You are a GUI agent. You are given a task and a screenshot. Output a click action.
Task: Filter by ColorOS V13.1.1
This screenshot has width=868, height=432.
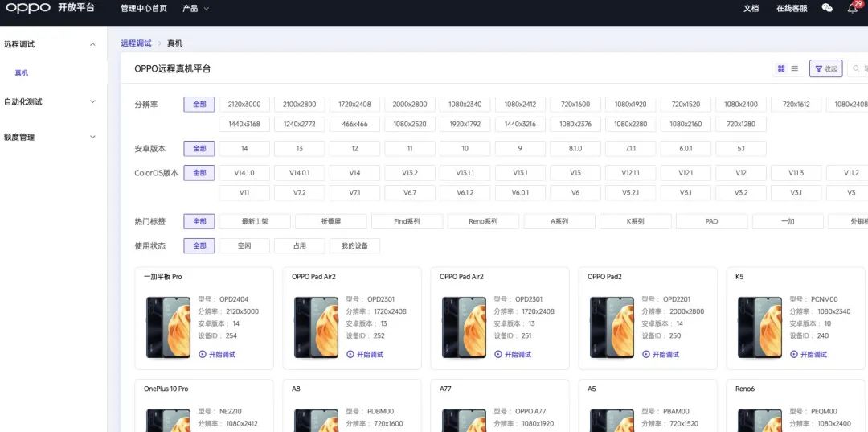pos(465,173)
